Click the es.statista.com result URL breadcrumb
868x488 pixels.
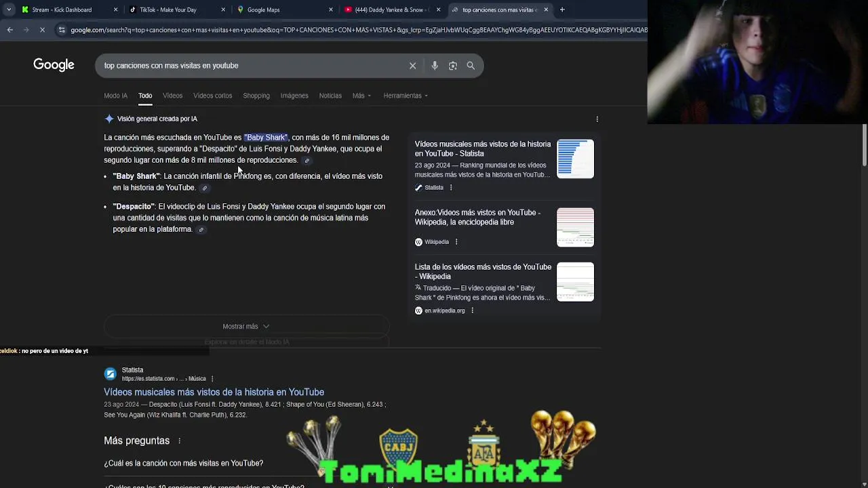(163, 379)
